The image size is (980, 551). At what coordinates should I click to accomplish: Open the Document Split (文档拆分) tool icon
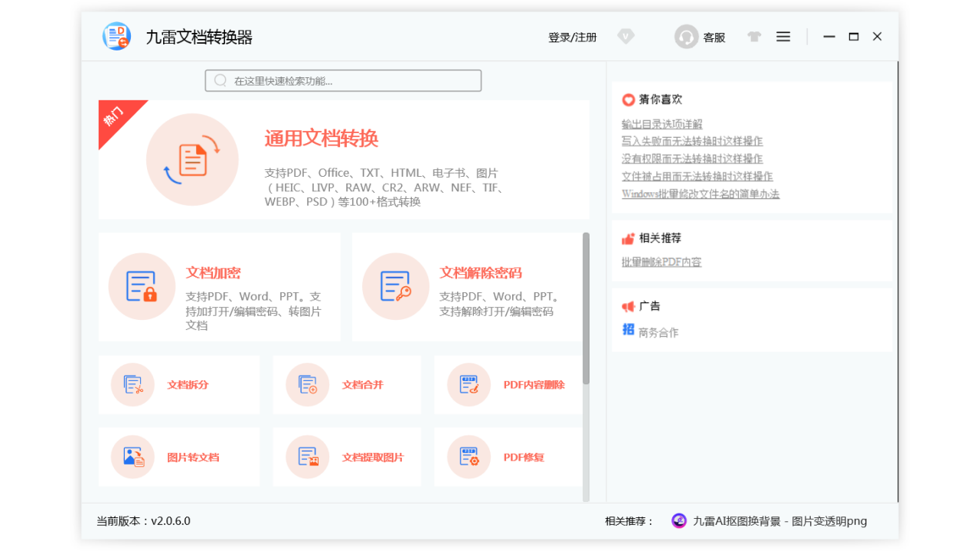point(133,385)
